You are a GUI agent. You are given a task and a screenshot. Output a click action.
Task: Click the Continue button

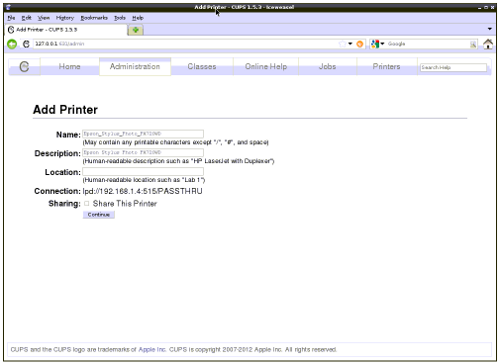pos(99,215)
